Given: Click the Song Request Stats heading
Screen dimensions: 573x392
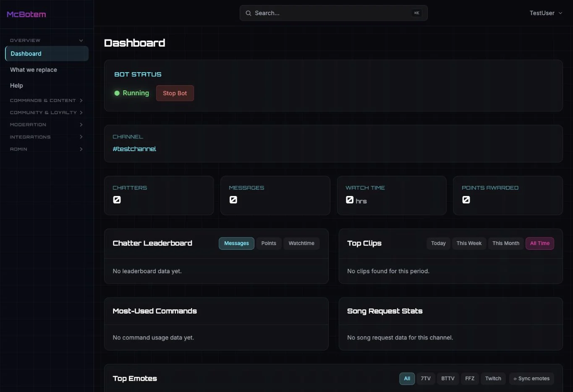Looking at the screenshot, I should 385,311.
